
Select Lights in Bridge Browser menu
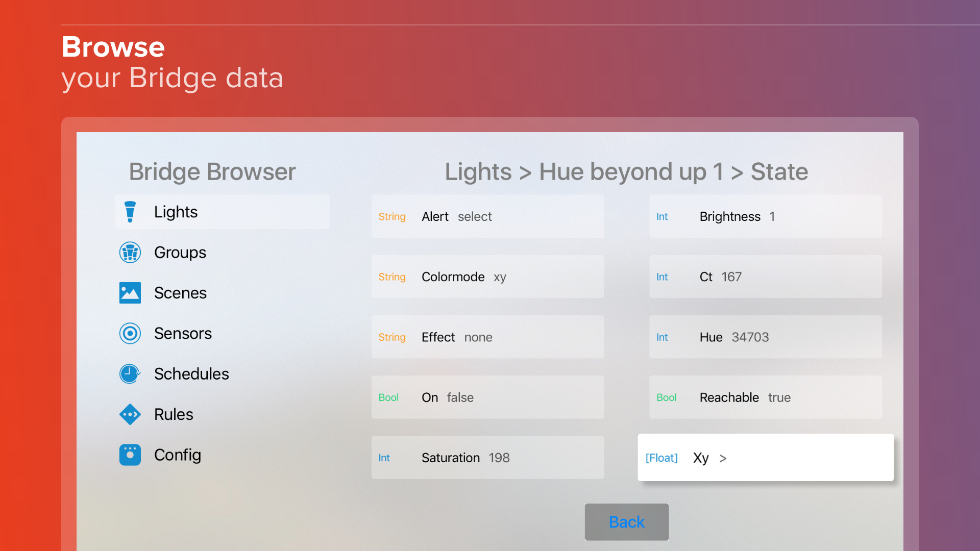click(223, 212)
